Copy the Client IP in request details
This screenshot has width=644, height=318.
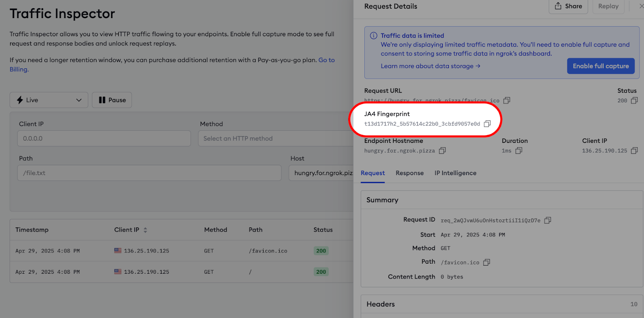coord(634,151)
